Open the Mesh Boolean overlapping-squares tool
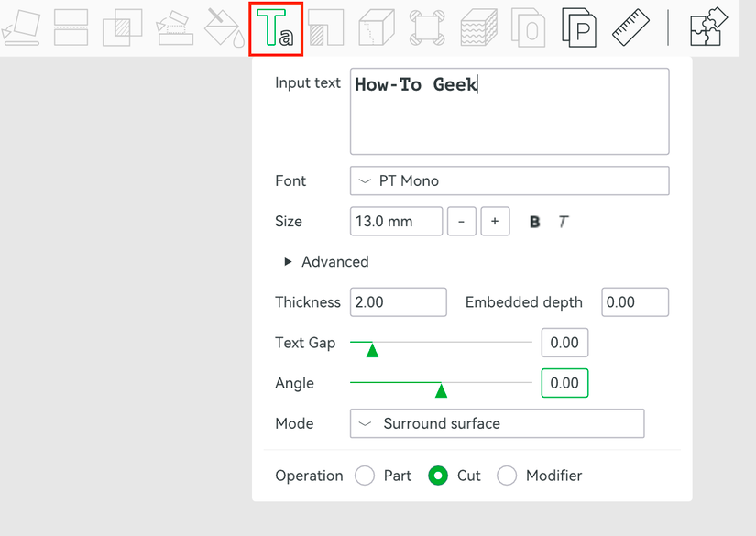The image size is (756, 536). [x=123, y=28]
